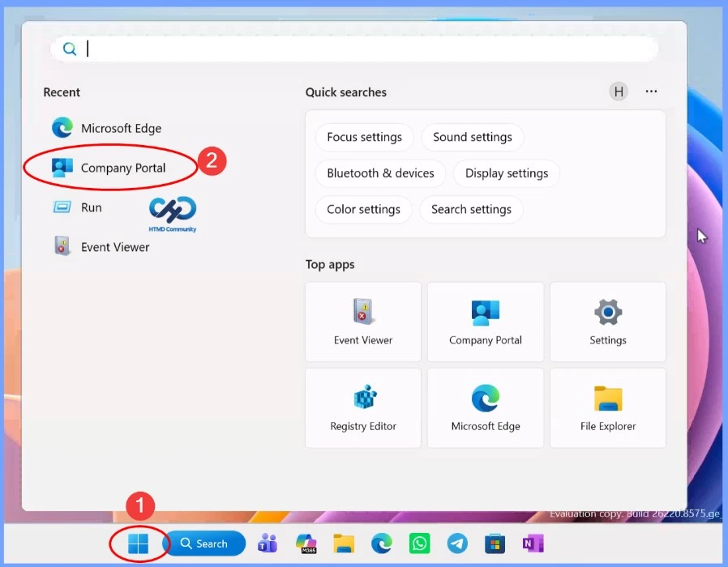Click the Focus settings quick search

tap(365, 137)
